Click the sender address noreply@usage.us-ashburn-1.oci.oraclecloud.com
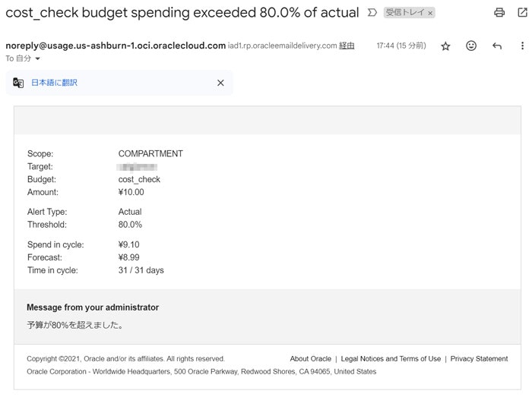This screenshot has width=532, height=397. [x=116, y=46]
